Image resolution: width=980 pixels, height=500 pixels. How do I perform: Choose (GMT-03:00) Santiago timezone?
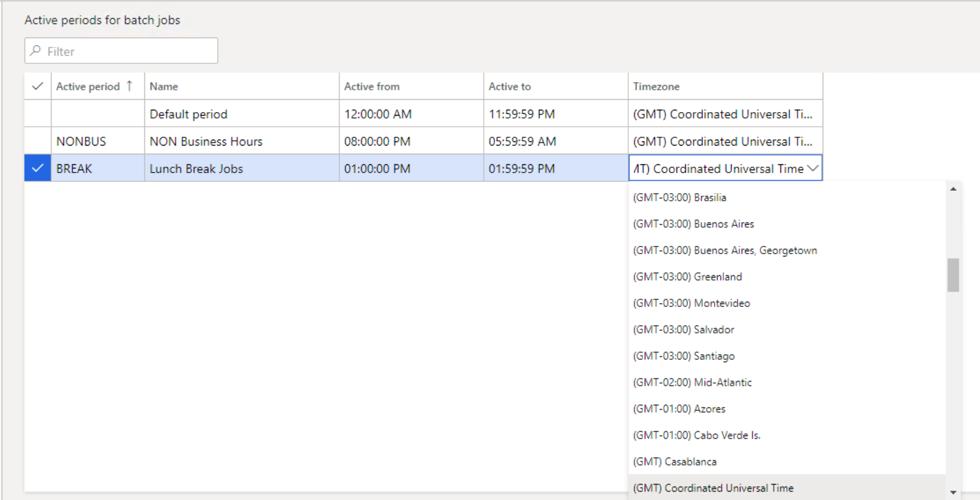(787, 356)
